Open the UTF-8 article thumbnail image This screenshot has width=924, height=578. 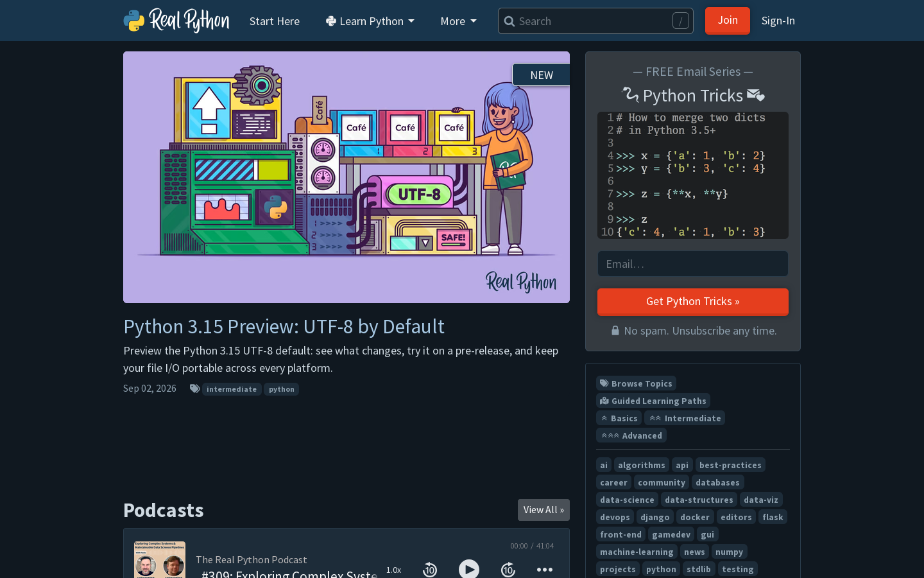346,177
